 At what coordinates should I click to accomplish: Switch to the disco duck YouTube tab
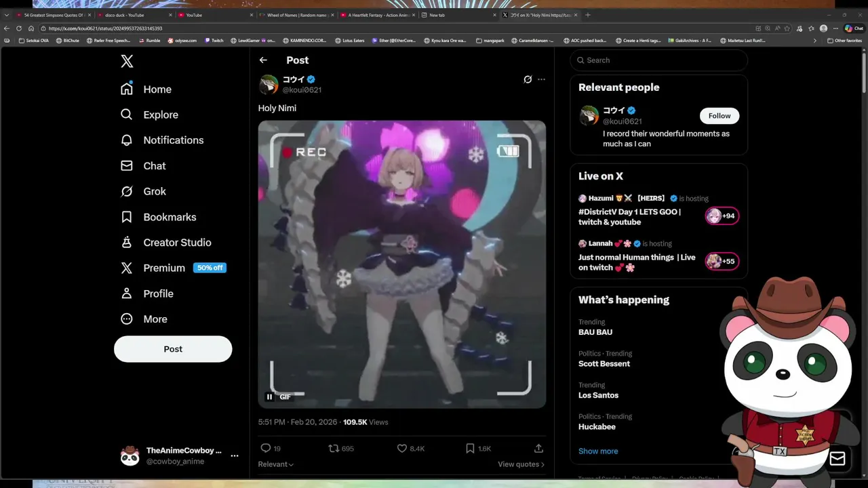tap(133, 15)
